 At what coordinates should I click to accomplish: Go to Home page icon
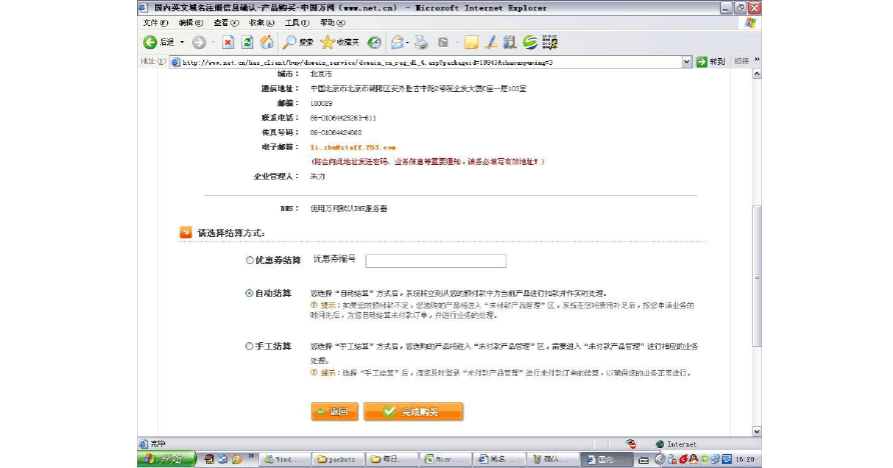click(x=267, y=42)
